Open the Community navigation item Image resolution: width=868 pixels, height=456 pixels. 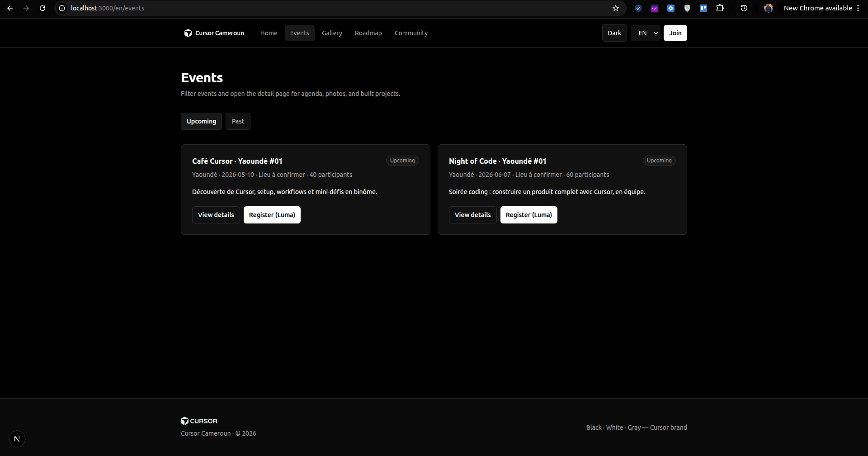[x=411, y=33]
